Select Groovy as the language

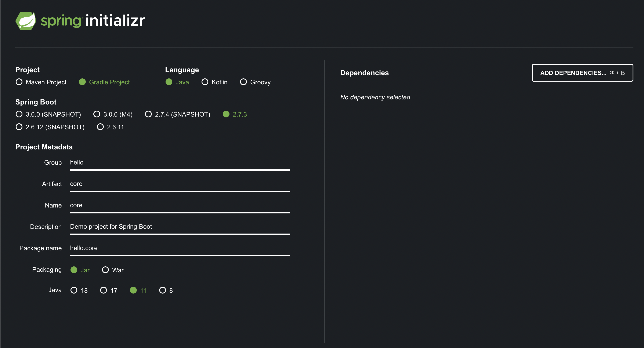243,82
